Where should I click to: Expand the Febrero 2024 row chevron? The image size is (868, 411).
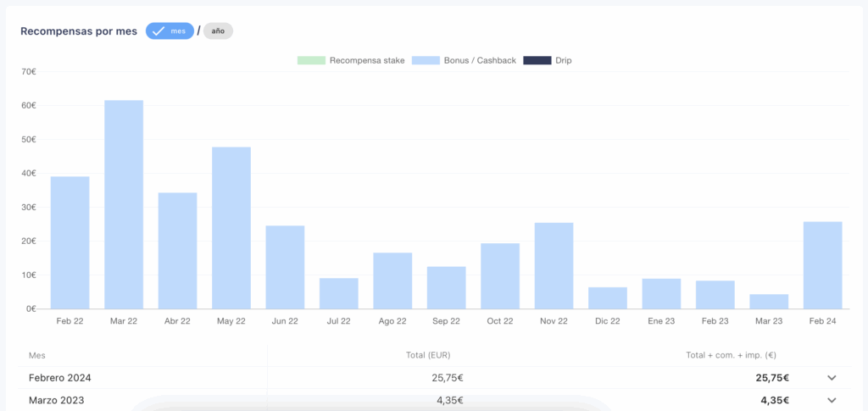coord(832,378)
